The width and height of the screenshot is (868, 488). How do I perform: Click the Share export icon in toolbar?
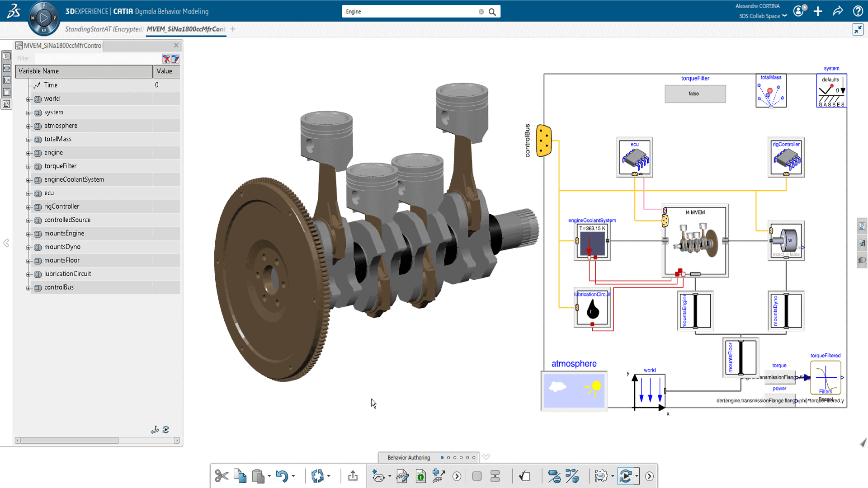pos(353,476)
